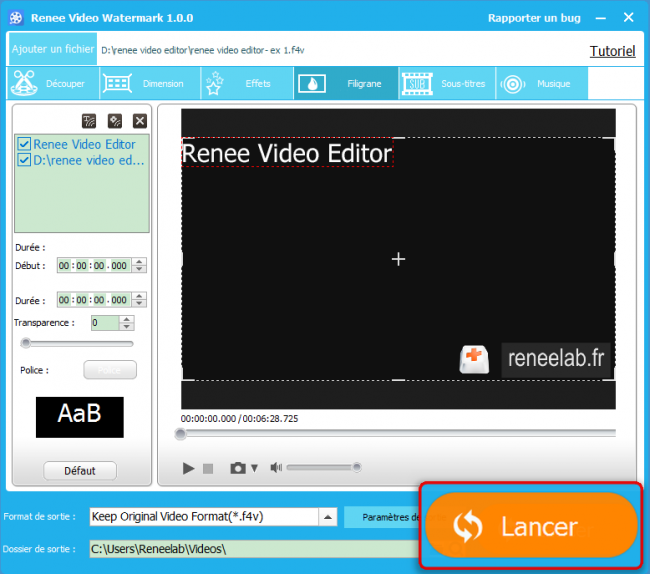650x574 pixels.
Task: Take a snapshot with the camera icon
Action: [238, 468]
